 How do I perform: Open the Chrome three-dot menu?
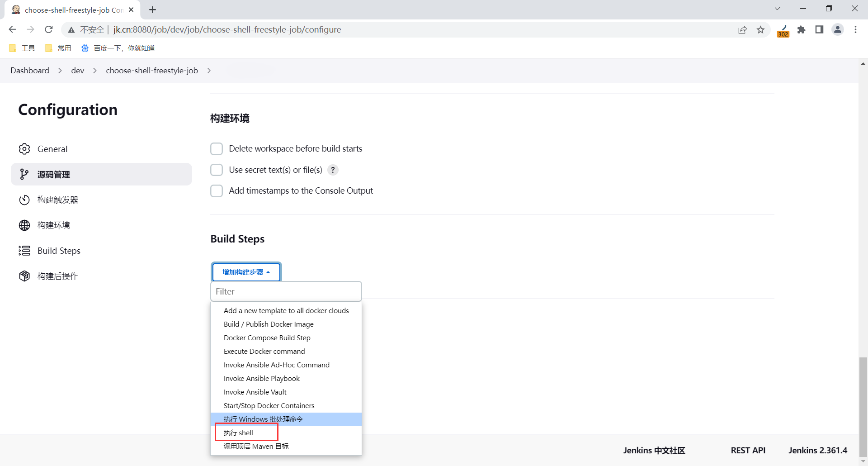point(855,29)
